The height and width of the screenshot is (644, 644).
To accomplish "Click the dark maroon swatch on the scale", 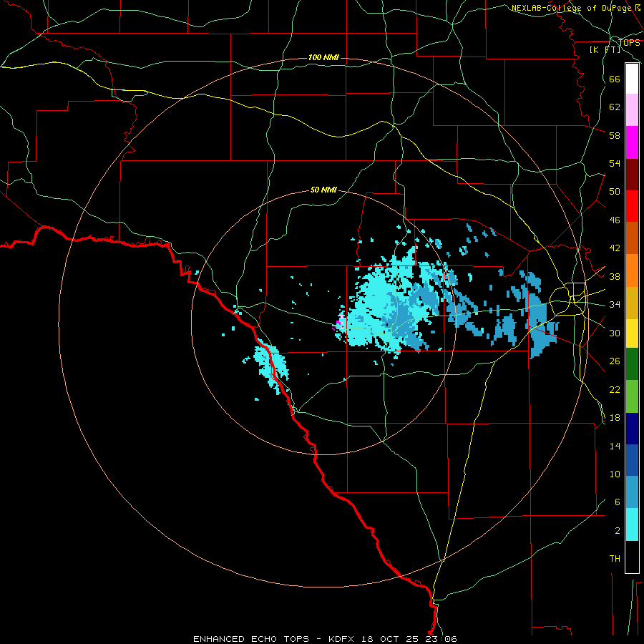I will tap(632, 175).
